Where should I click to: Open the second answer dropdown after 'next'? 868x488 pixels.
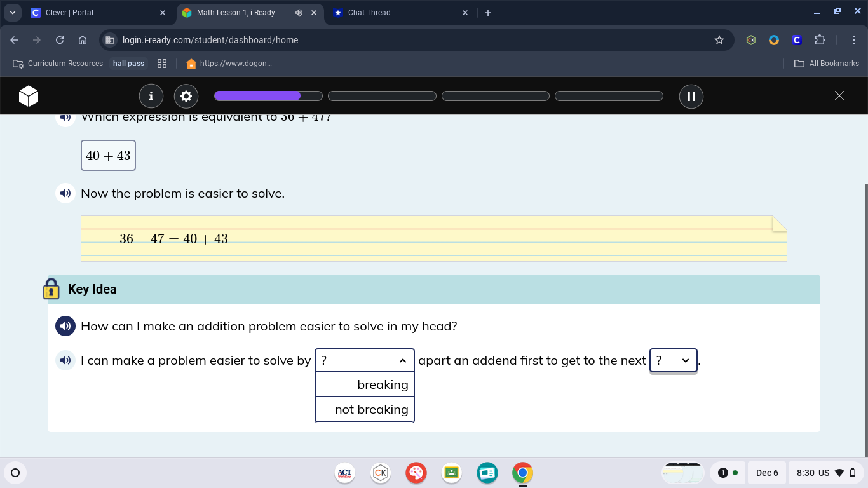point(673,360)
